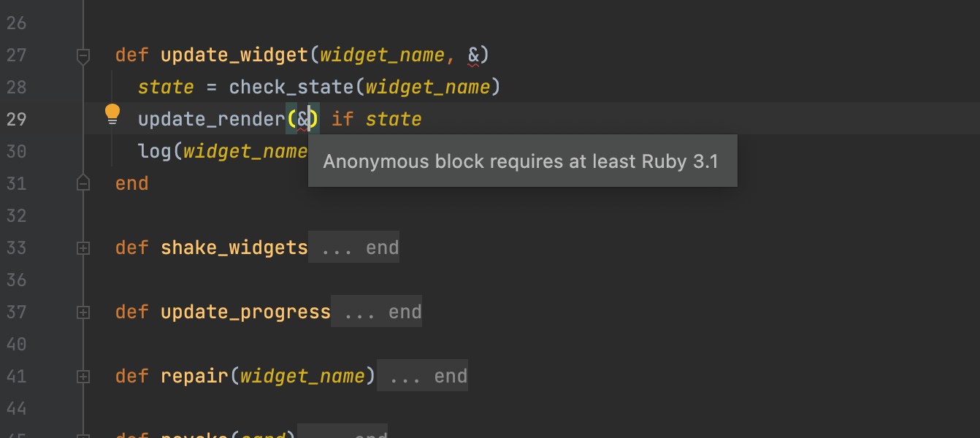Place caret on the update_render call

click(212, 118)
